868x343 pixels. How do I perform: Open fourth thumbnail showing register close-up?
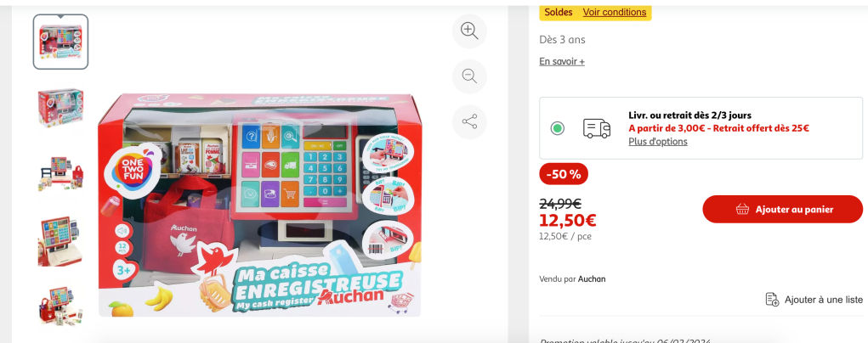(60, 241)
